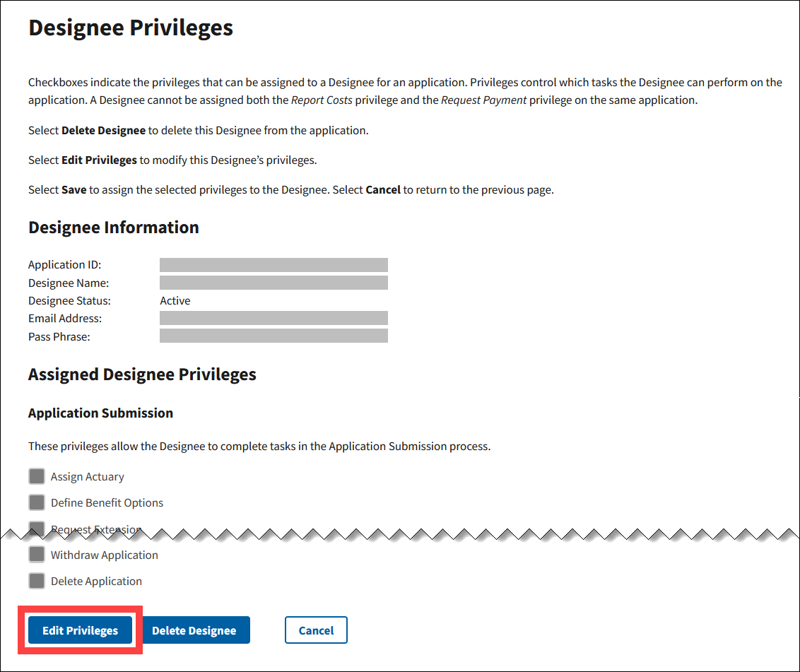
Task: Click the Edit Privileges button
Action: click(x=80, y=630)
